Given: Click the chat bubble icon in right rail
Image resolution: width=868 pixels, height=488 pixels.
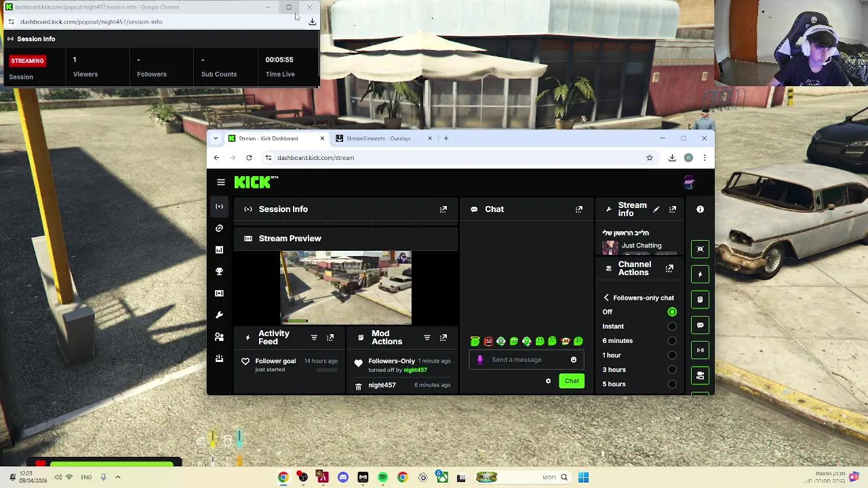Looking at the screenshot, I should tap(700, 325).
